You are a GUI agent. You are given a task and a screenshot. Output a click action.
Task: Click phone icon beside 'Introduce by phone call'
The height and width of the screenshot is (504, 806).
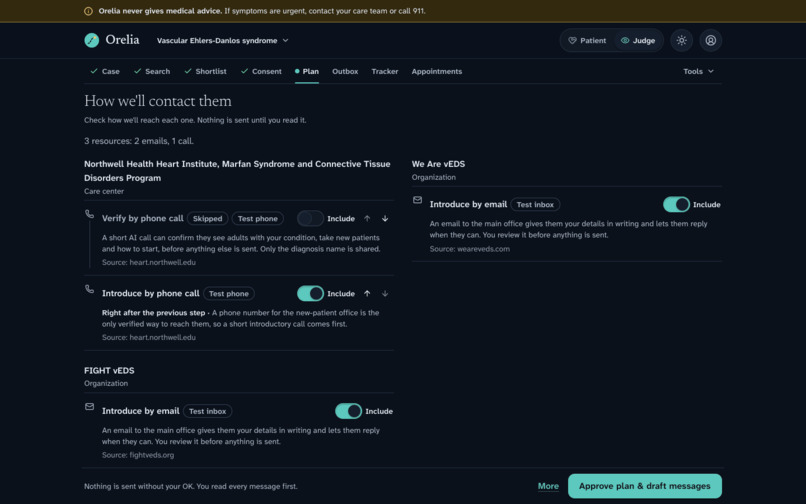(x=89, y=289)
